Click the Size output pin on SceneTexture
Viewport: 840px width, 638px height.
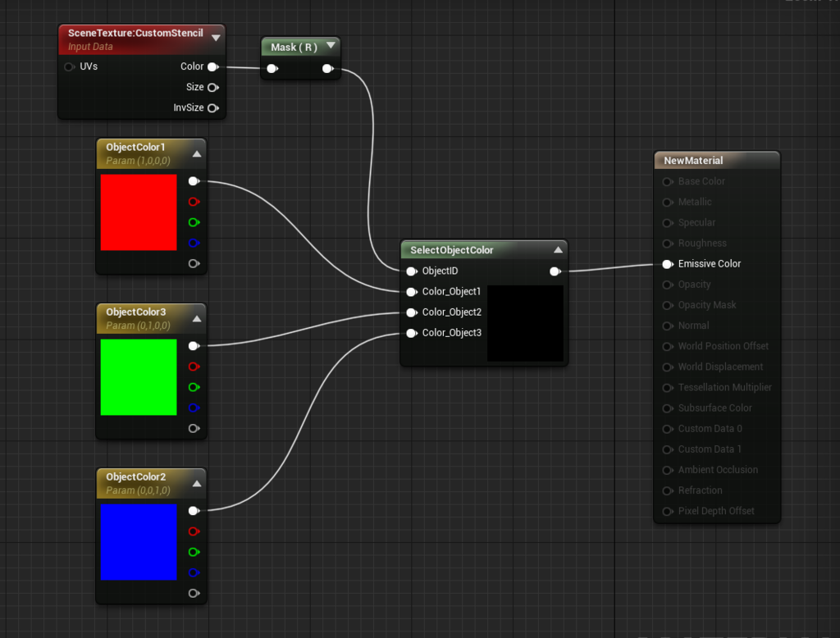tap(213, 87)
